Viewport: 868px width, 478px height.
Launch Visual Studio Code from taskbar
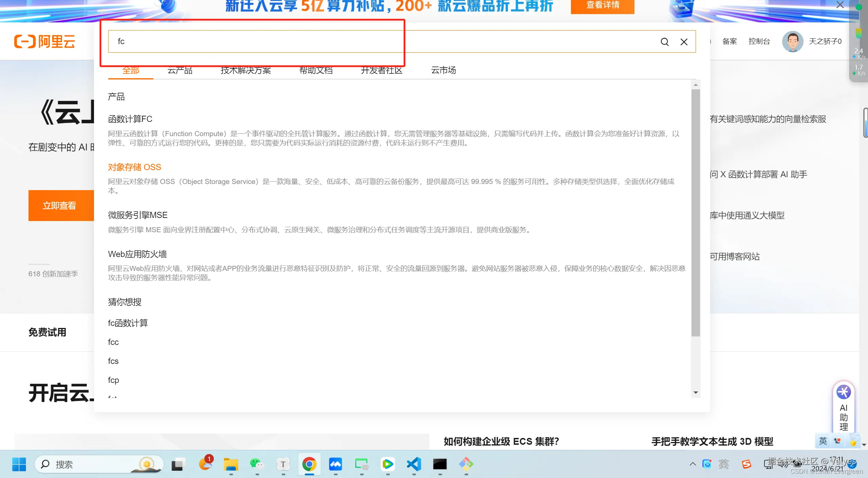[x=414, y=464]
